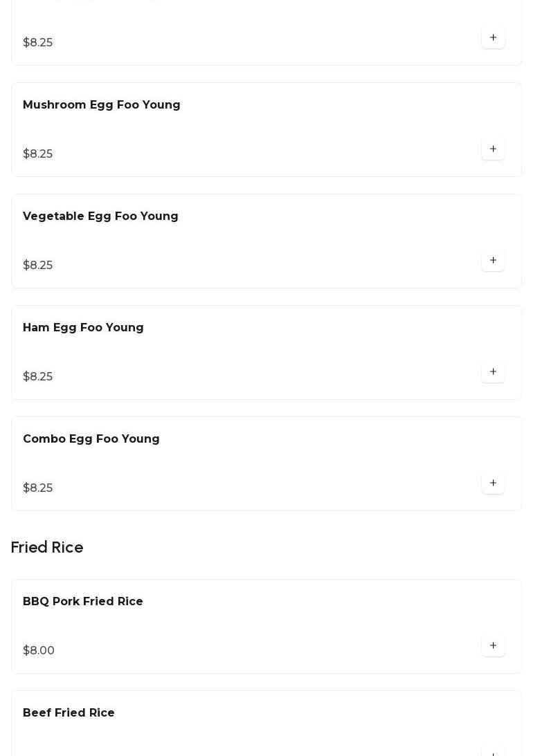Image resolution: width=533 pixels, height=756 pixels.
Task: Select the $8.25 price of Vegetable Egg Foo Young
Action: tap(38, 266)
